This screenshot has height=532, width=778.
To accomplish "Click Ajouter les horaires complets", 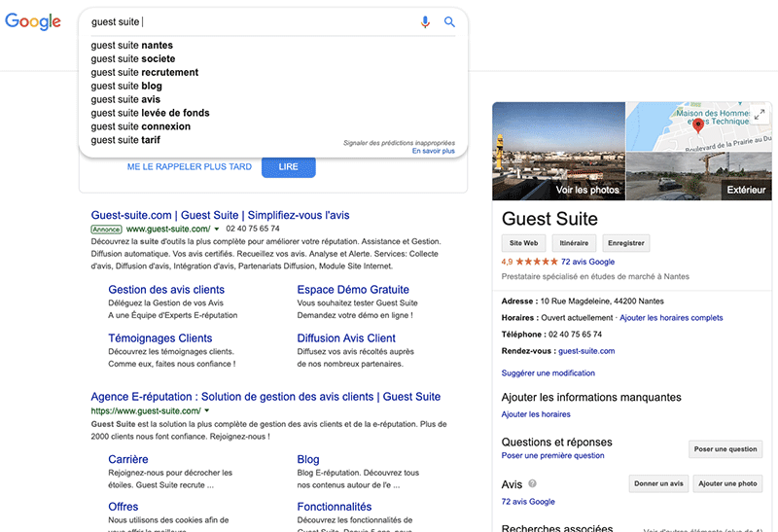I will coord(671,318).
